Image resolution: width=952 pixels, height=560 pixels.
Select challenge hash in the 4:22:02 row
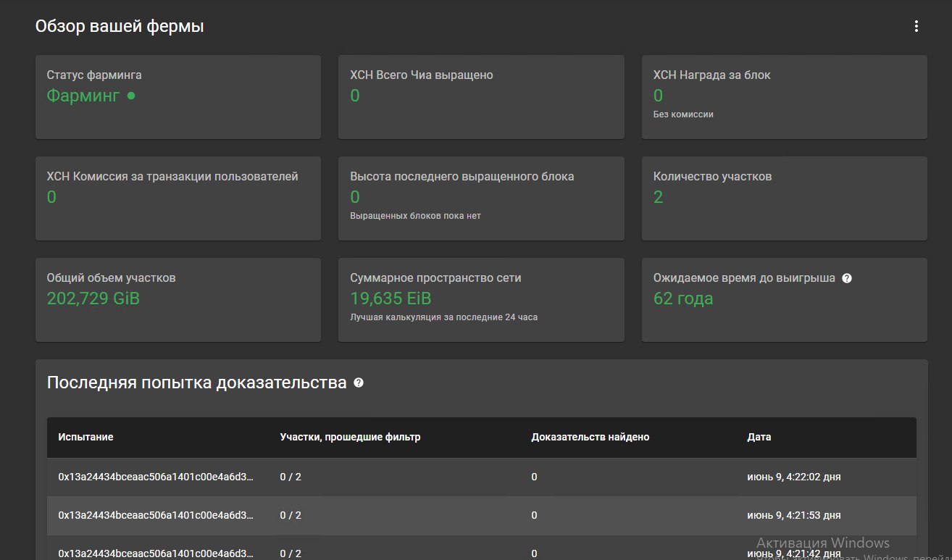pos(156,477)
